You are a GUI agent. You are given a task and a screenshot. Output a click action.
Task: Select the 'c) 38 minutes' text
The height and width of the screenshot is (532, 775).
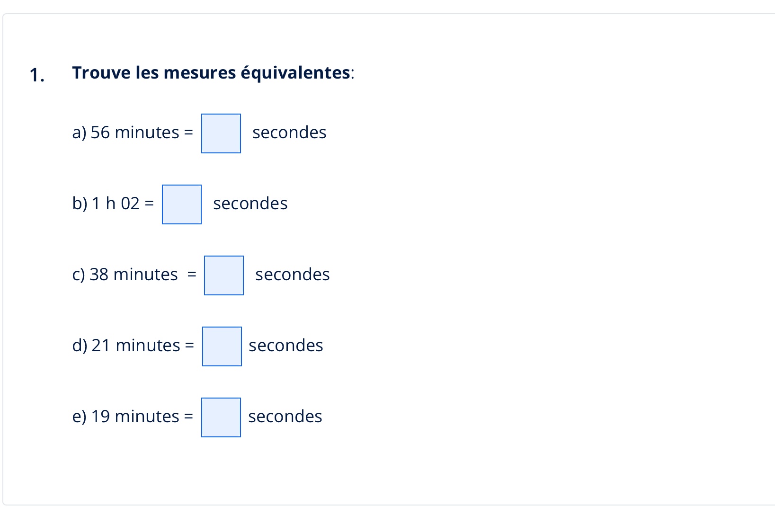pyautogui.click(x=125, y=275)
